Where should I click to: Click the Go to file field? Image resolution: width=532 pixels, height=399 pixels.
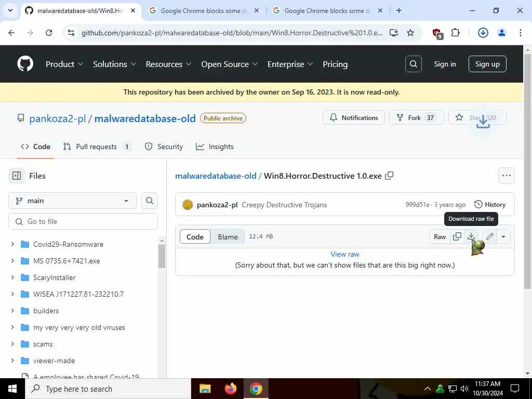(x=83, y=221)
